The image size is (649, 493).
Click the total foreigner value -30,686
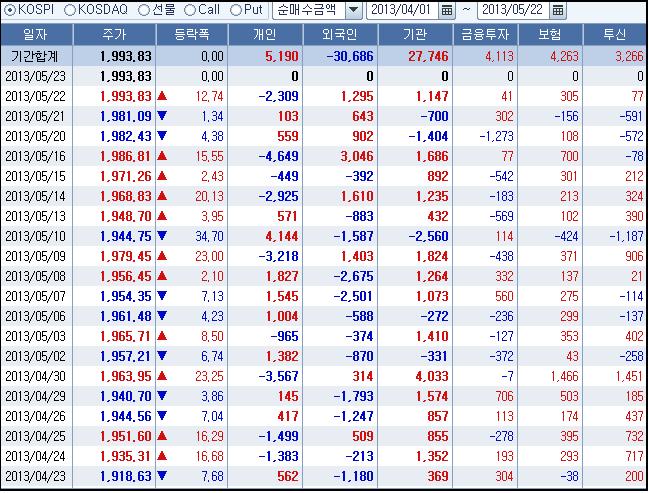point(350,56)
